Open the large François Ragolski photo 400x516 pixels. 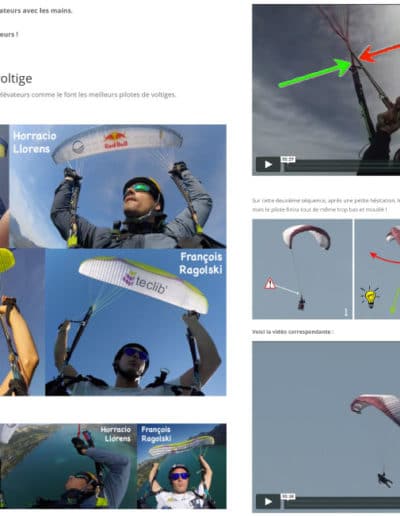(x=136, y=322)
